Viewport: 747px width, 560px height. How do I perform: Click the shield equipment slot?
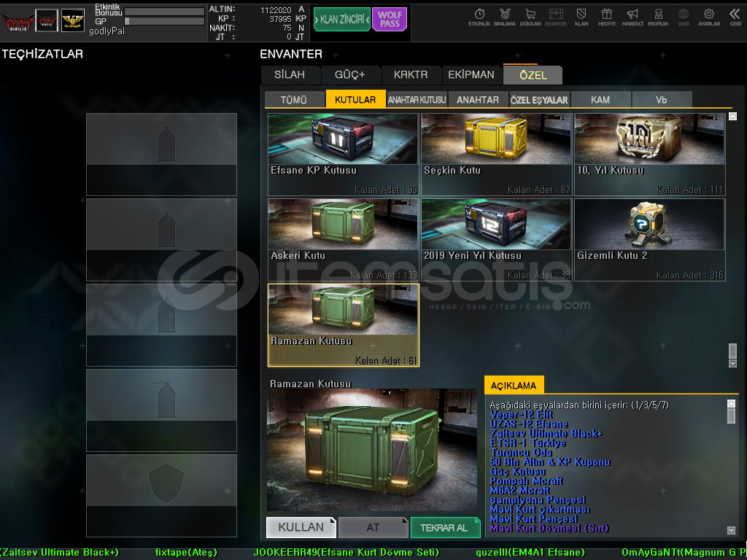(161, 496)
